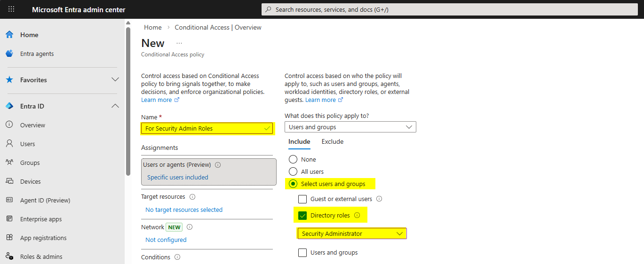644x264 pixels.
Task: Click the Roles & admins icon
Action: pyautogui.click(x=9, y=256)
